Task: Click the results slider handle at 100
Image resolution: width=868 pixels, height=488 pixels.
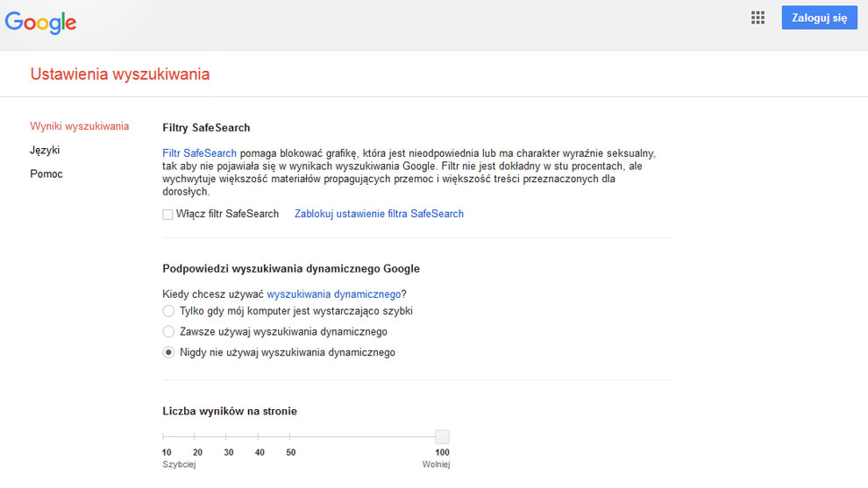Action: [443, 436]
